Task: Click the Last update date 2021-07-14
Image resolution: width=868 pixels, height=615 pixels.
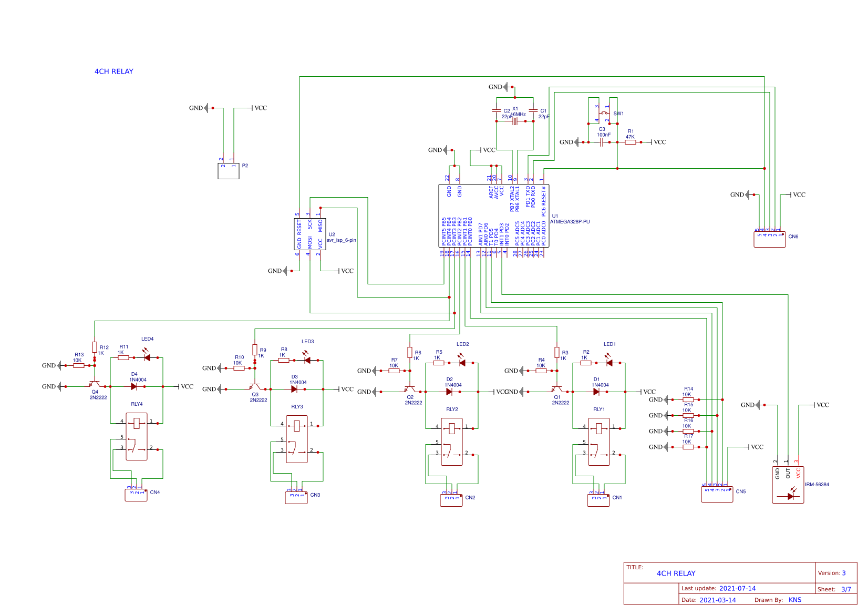Action: (738, 589)
